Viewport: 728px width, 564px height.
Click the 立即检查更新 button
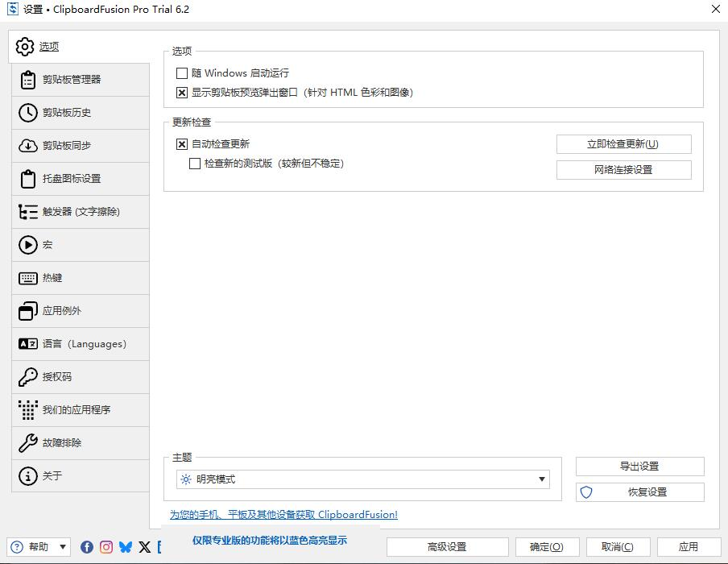click(623, 144)
